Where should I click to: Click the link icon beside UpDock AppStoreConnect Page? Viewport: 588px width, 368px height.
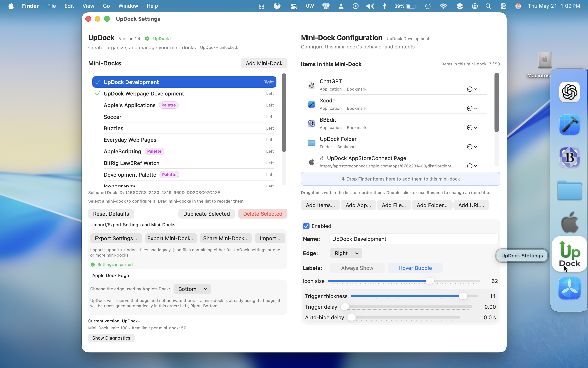[x=322, y=158]
